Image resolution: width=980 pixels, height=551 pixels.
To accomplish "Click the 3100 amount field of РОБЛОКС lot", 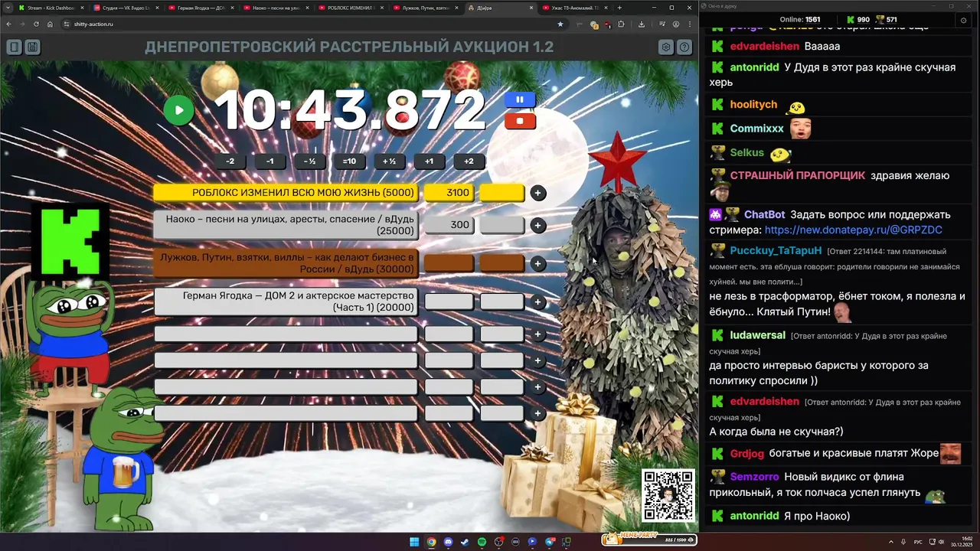I will pos(449,193).
